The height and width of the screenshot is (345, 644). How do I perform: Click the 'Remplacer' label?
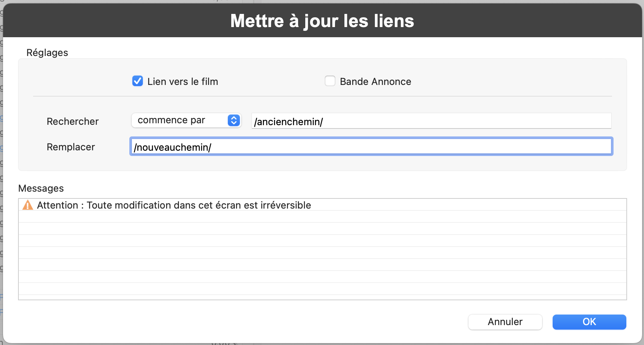[71, 147]
